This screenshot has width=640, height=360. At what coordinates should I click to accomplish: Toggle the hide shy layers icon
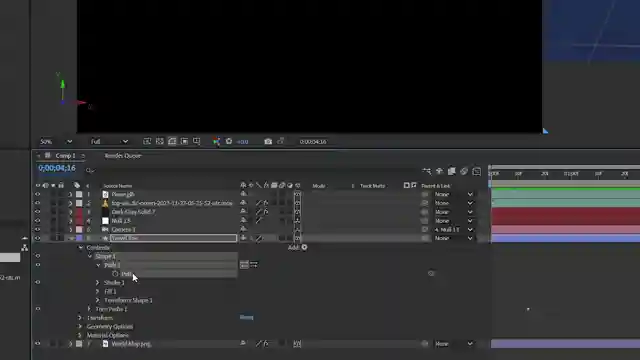tap(439, 171)
